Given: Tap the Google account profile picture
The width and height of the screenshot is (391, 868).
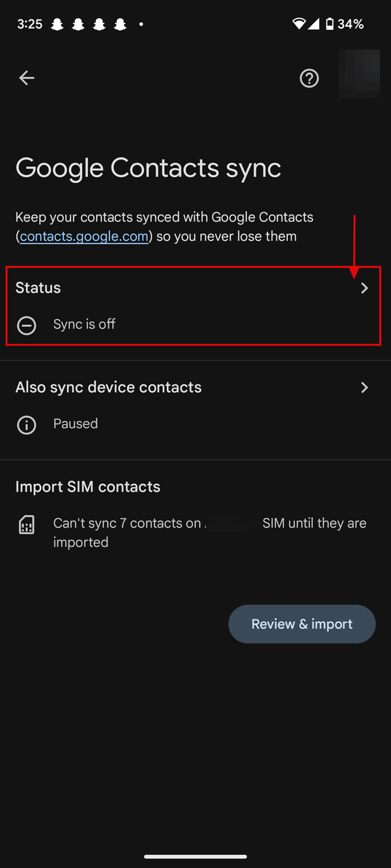Looking at the screenshot, I should pyautogui.click(x=359, y=73).
